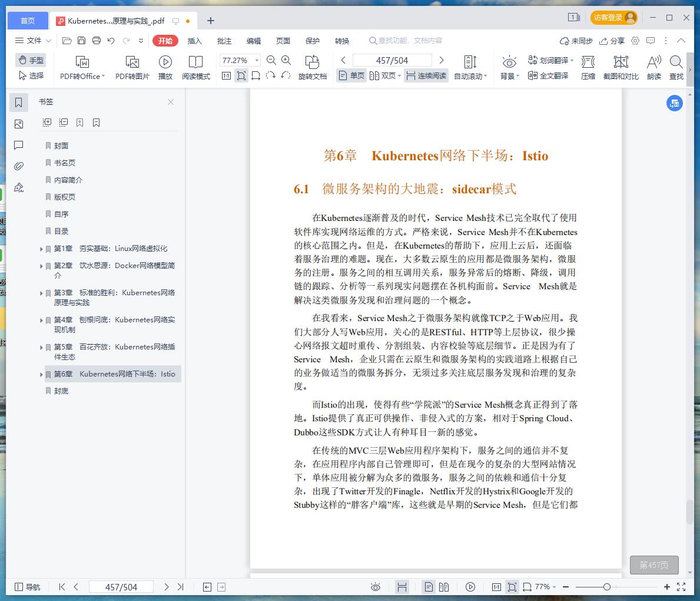Switch to the 批注 tab
The width and height of the screenshot is (700, 601).
tap(224, 41)
